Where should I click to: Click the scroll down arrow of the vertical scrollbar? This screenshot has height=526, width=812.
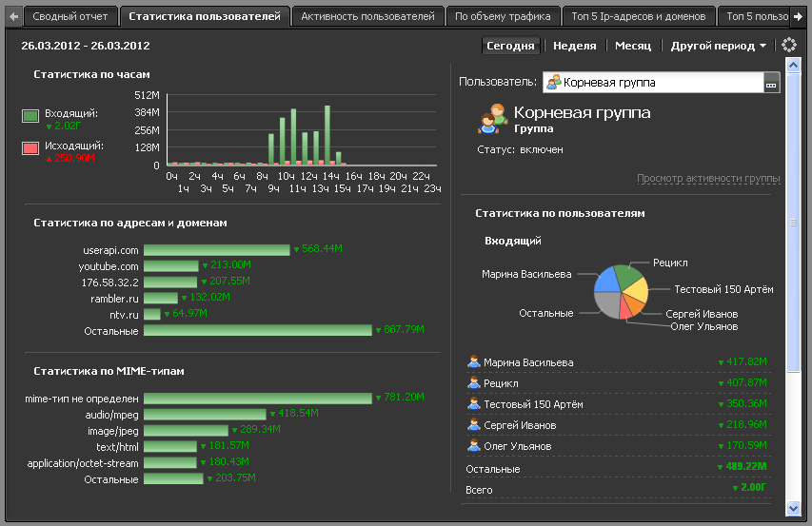pyautogui.click(x=792, y=510)
